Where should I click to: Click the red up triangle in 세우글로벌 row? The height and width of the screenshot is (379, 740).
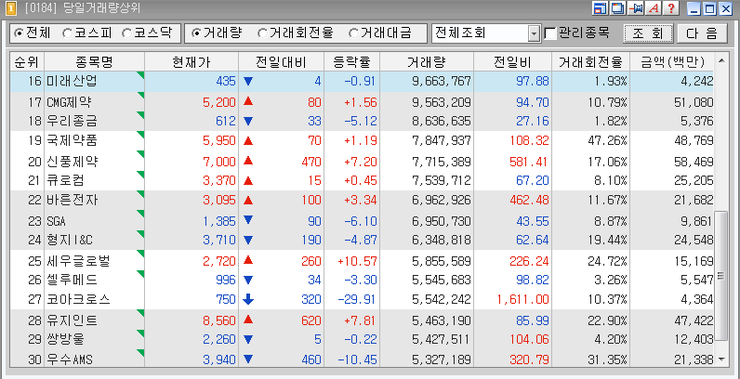click(x=249, y=260)
